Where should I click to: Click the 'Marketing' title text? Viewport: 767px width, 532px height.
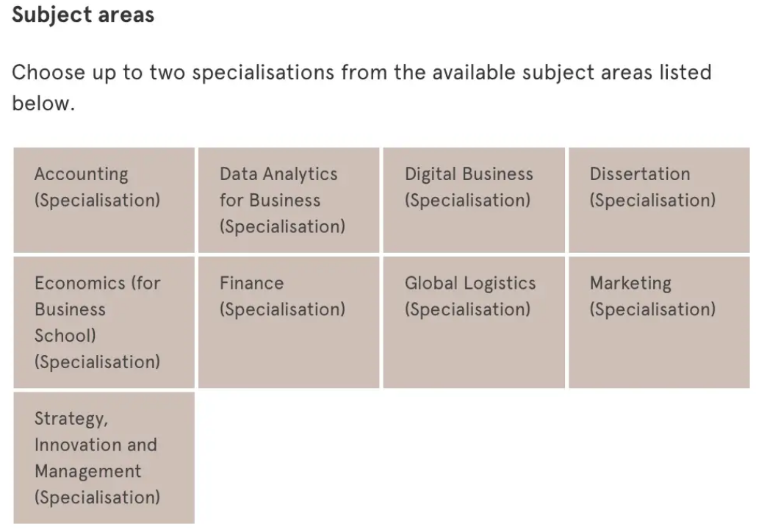[630, 284]
